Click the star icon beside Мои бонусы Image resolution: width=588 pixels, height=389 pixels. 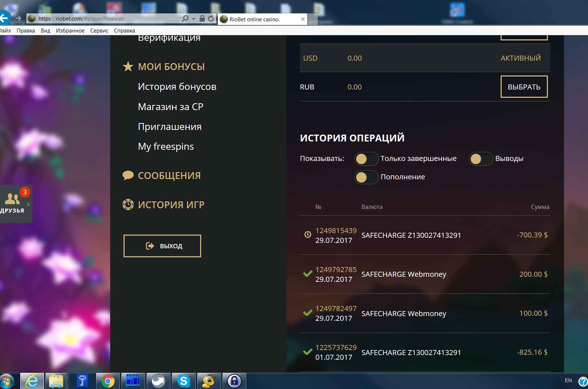coord(128,66)
